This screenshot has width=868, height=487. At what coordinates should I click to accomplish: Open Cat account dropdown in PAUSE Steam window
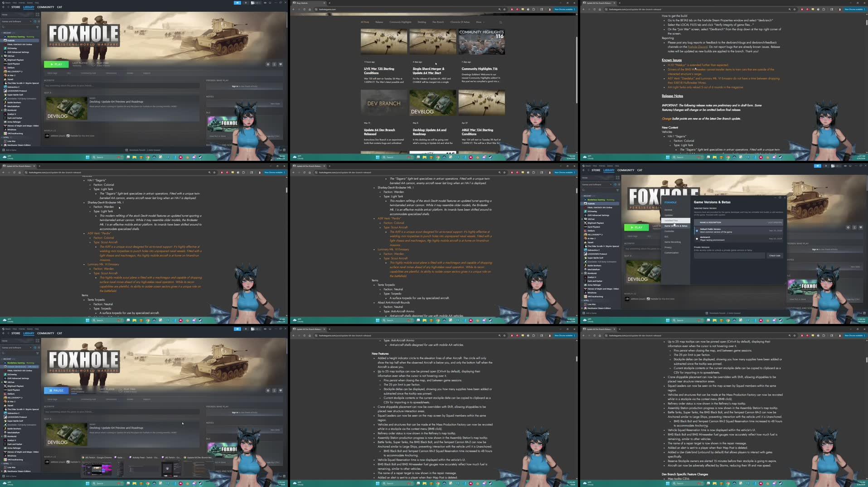tap(256, 329)
